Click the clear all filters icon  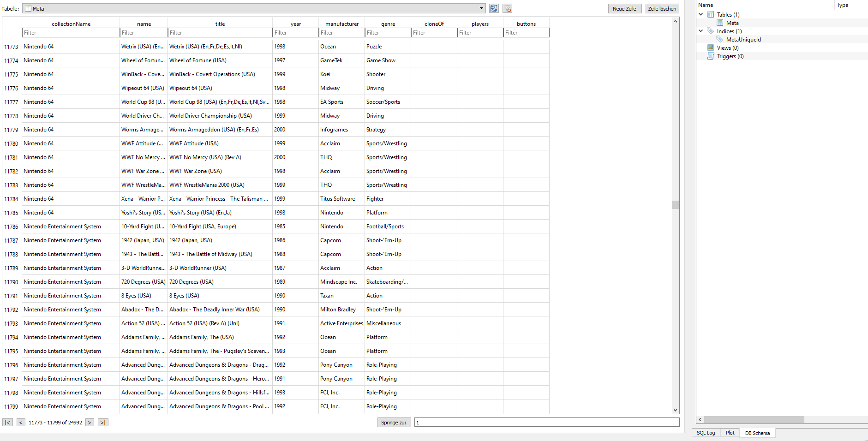click(507, 8)
